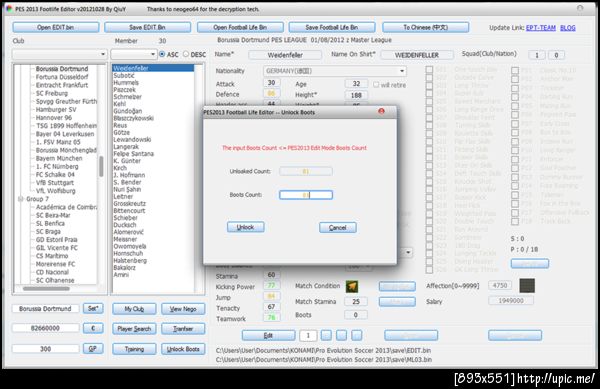
Task: Open the BLOG link
Action: (567, 28)
